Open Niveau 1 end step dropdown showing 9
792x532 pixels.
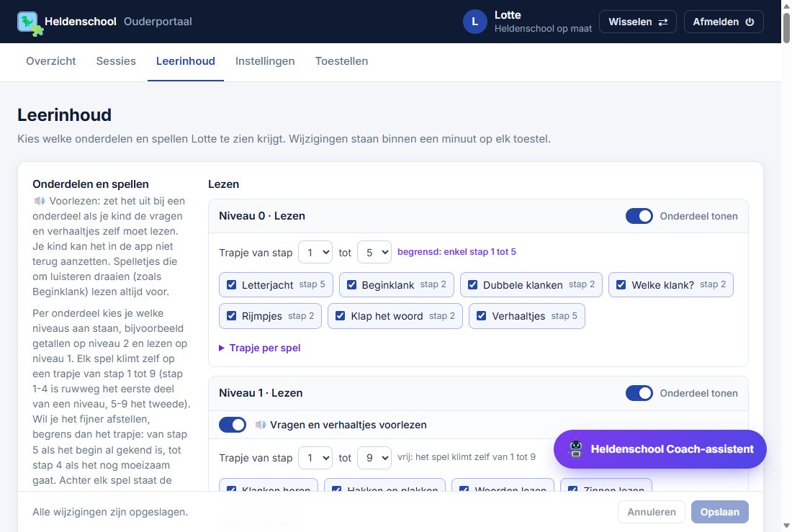pyautogui.click(x=374, y=458)
